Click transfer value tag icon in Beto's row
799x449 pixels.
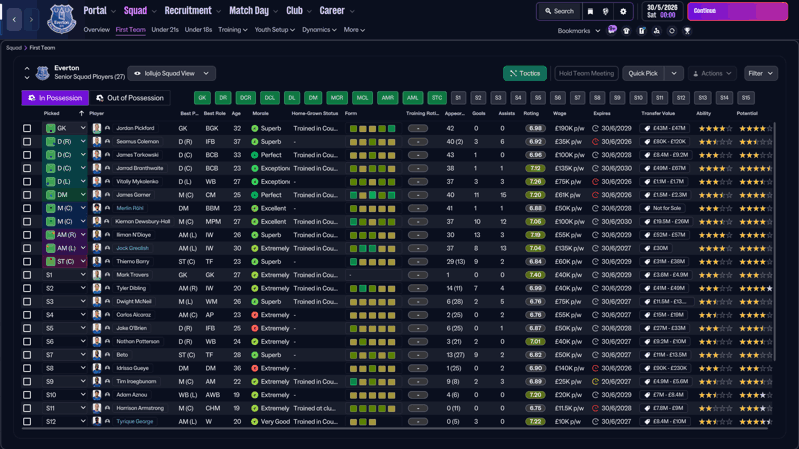(647, 355)
